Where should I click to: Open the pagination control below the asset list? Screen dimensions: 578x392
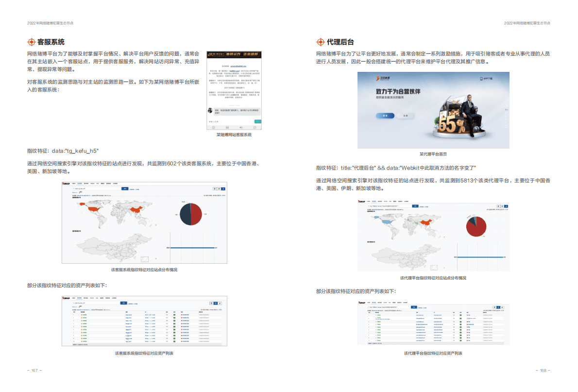coord(80,344)
